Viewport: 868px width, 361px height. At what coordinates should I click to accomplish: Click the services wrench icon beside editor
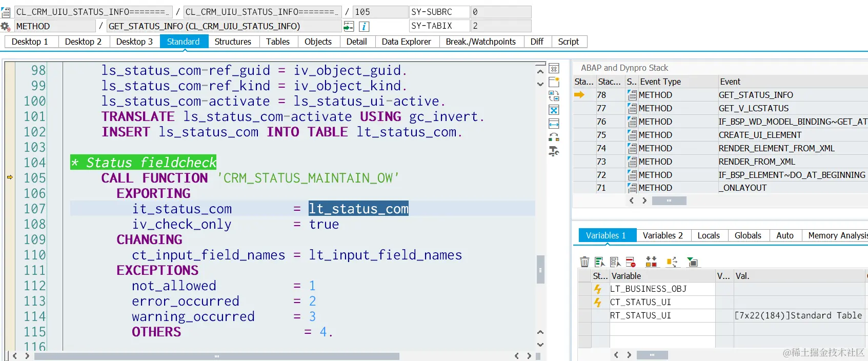[554, 151]
